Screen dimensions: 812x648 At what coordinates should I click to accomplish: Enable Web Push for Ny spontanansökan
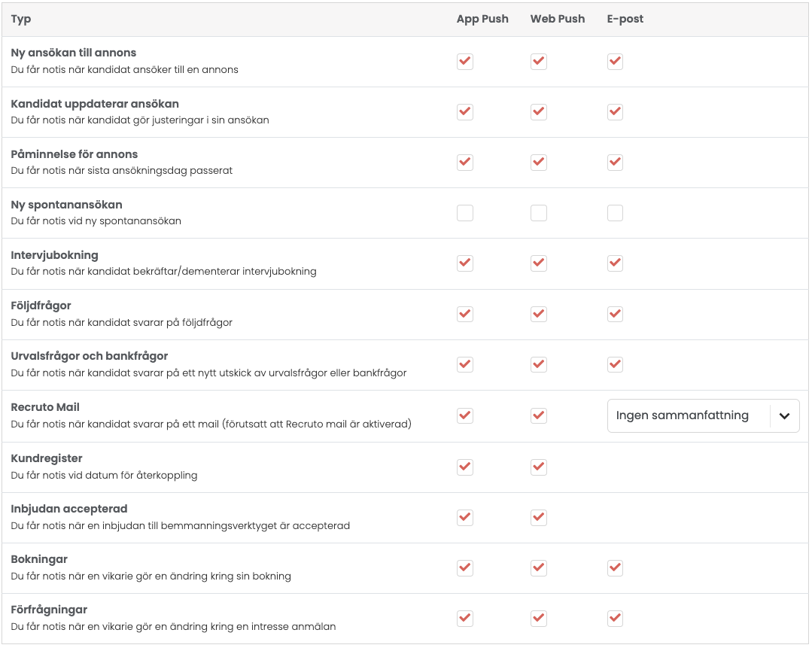pos(539,213)
